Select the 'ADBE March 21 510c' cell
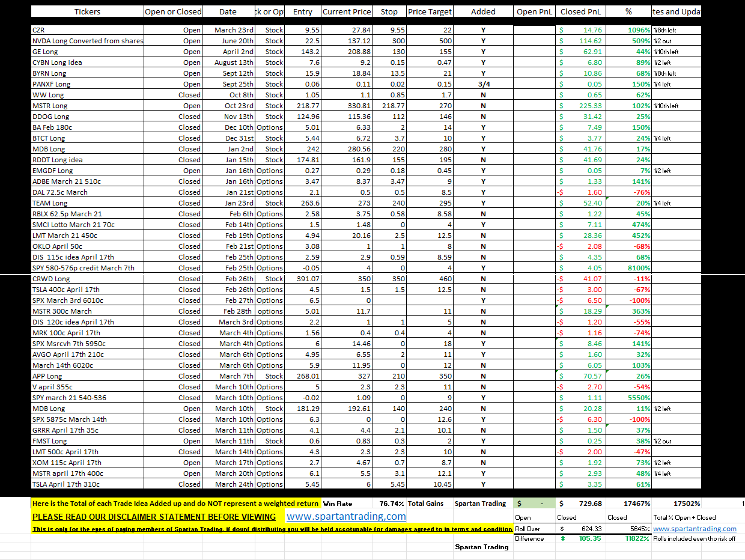 coord(88,181)
